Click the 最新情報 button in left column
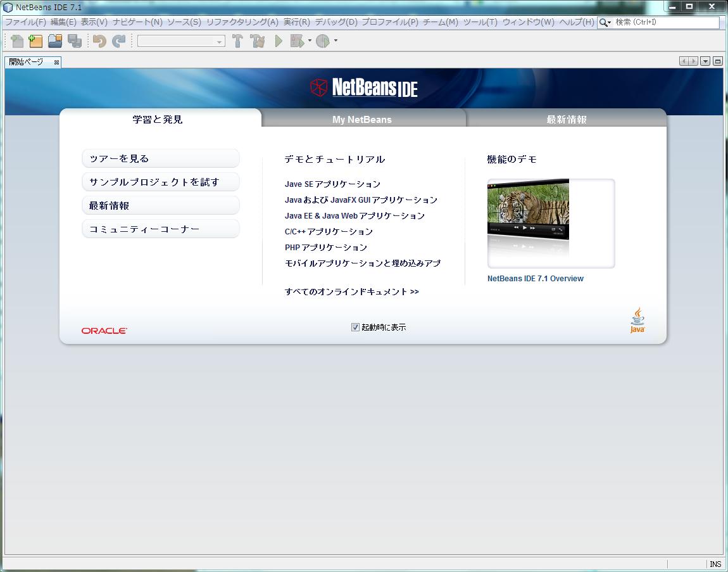The image size is (728, 572). (161, 205)
